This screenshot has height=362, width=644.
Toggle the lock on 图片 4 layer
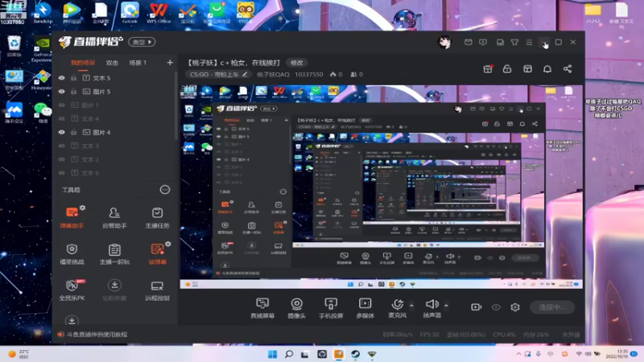tap(73, 132)
